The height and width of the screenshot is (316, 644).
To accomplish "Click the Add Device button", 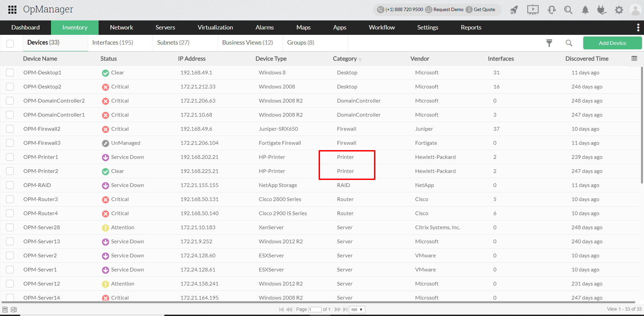I will [612, 43].
